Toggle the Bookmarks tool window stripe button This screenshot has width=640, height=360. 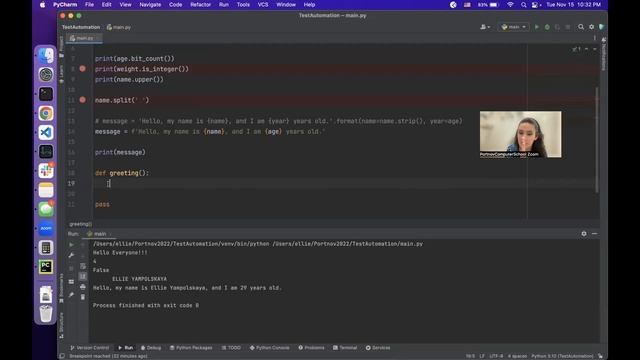61,288
